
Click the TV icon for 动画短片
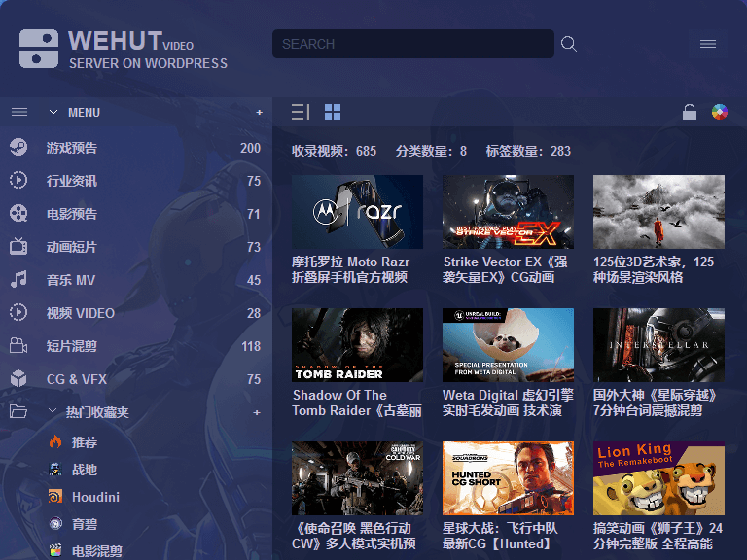point(18,246)
